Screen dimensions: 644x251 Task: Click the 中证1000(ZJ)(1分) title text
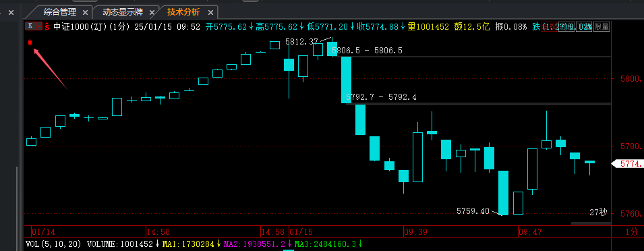pos(92,27)
